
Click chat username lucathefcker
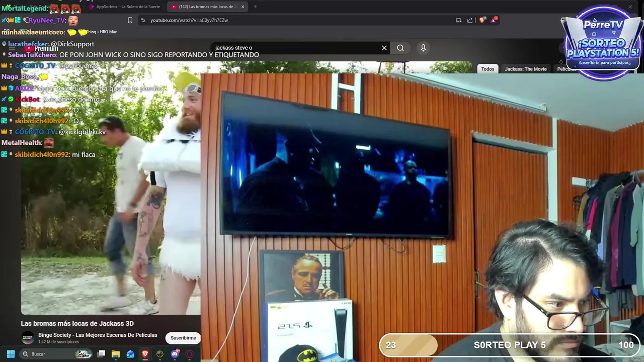click(x=28, y=44)
